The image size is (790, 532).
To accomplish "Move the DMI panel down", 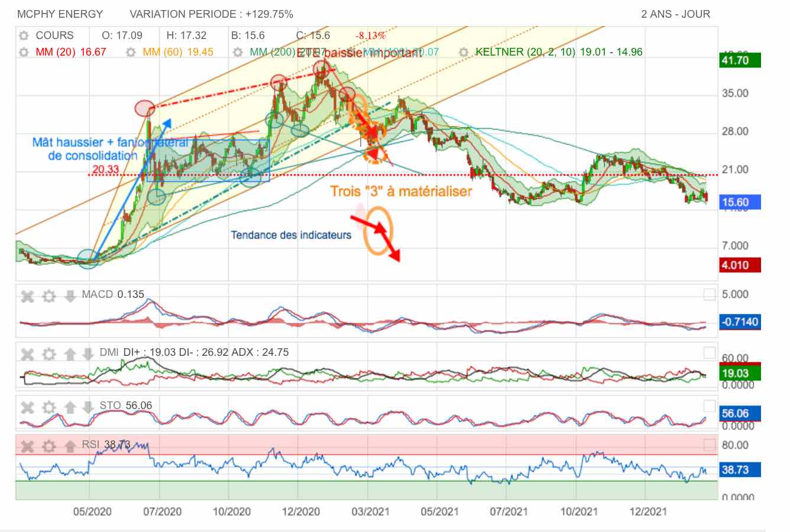I will pos(88,354).
